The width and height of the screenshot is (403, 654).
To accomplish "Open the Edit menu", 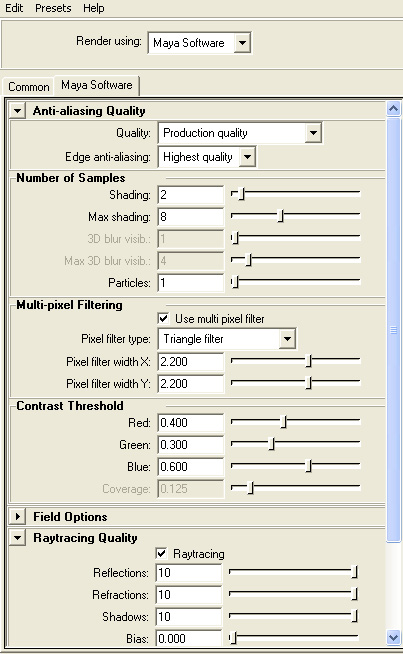I will click(x=14, y=8).
